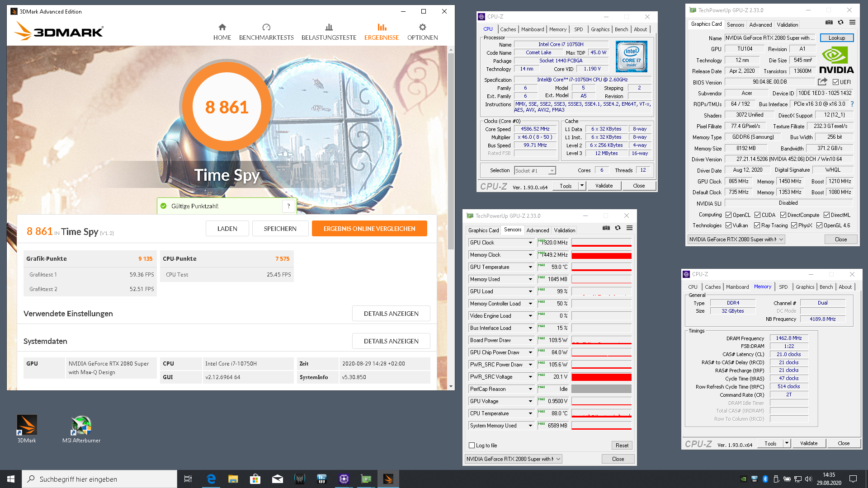Screen dimensions: 868x488
Task: Click the ERGEBNIS ONLINE VERGLEICHEN button
Action: 369,229
